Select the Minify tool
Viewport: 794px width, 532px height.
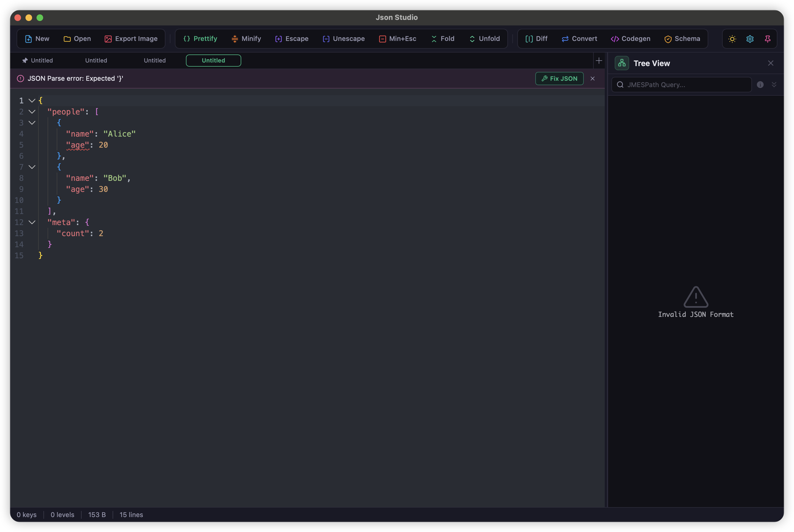click(x=246, y=39)
